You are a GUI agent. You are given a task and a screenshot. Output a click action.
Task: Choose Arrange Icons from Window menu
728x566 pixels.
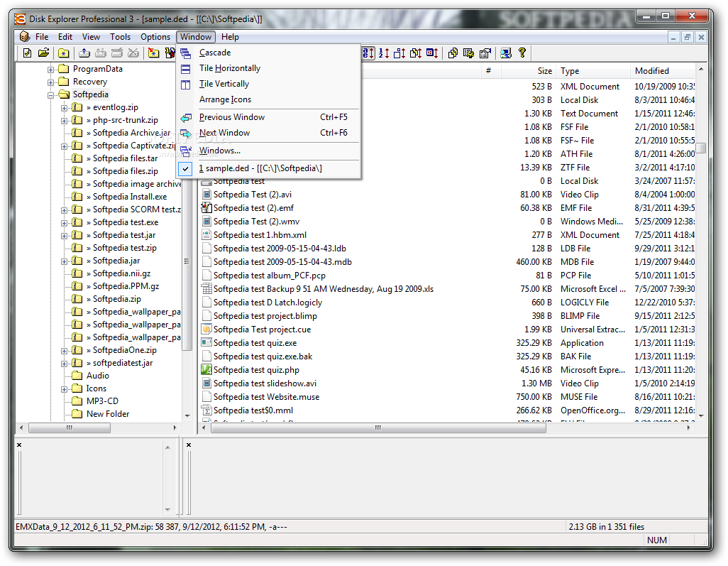pyautogui.click(x=268, y=99)
